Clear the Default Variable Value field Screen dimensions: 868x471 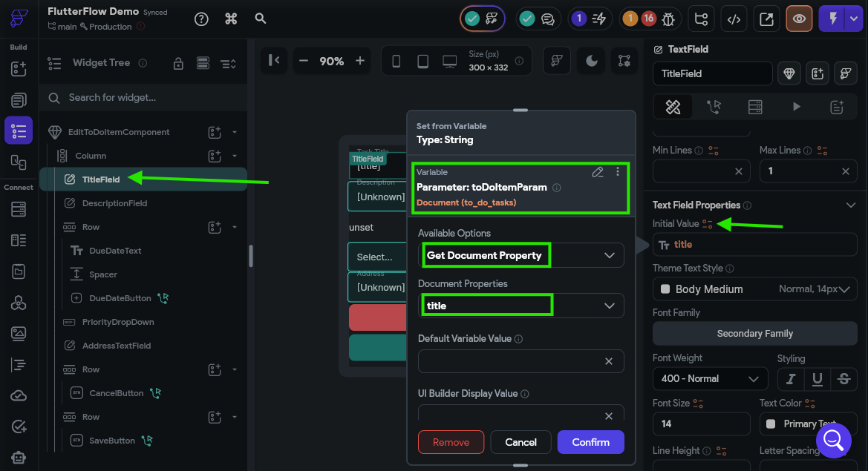[609, 361]
